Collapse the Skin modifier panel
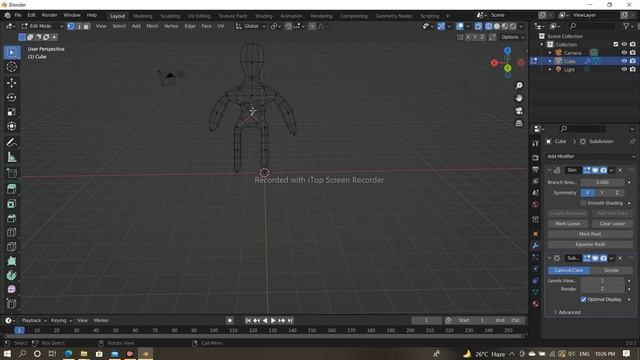The width and height of the screenshot is (640, 360). coord(549,170)
